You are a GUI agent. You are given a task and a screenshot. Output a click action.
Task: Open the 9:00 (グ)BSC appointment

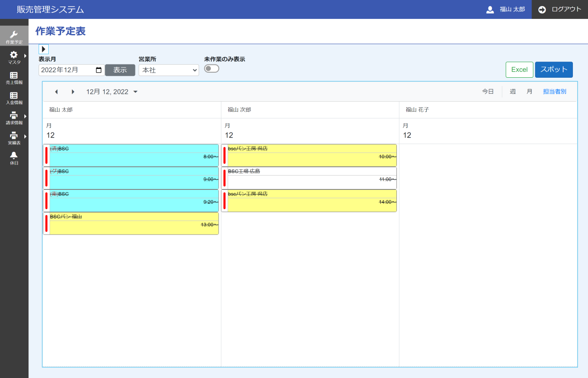131,178
